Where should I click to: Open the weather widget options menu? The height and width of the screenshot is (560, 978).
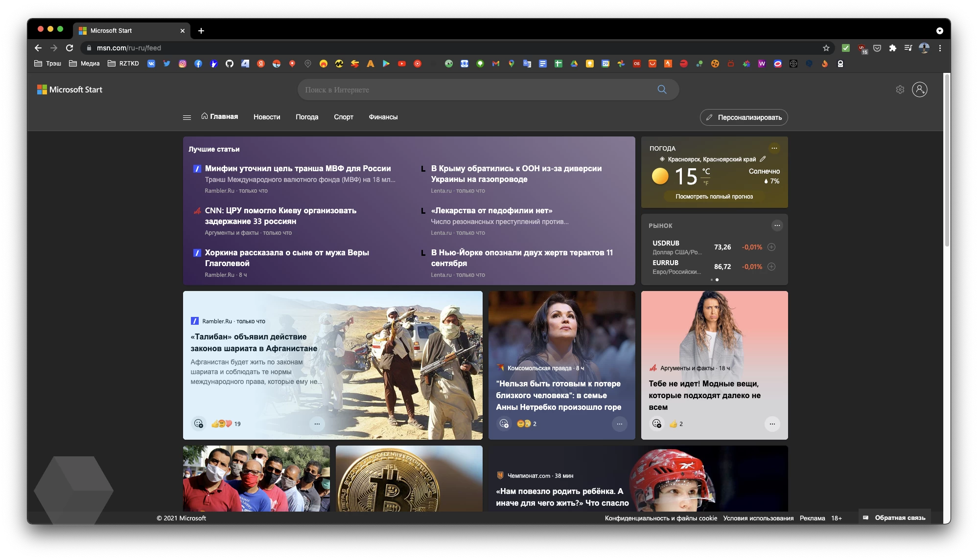[774, 148]
